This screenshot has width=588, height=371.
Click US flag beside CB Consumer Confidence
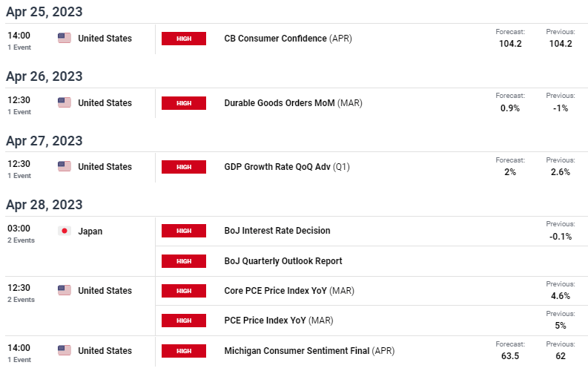coord(65,38)
